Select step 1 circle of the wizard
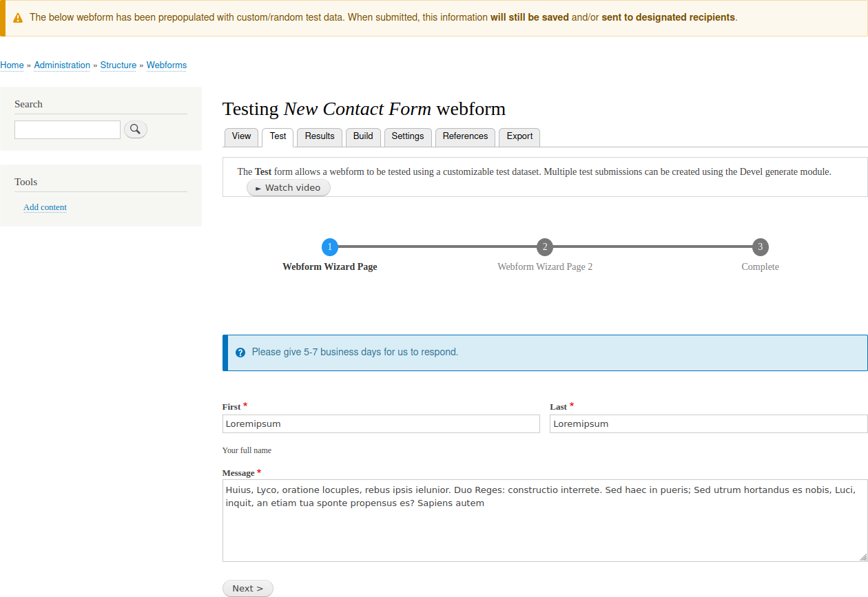 (x=329, y=247)
